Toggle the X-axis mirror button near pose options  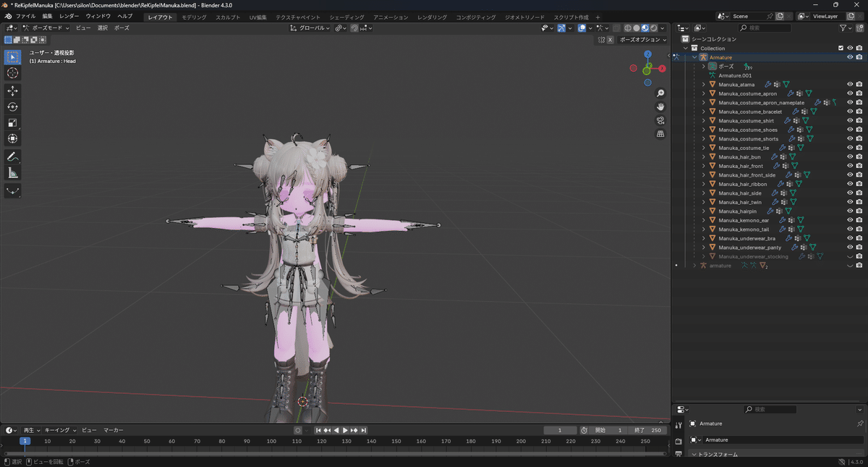point(608,40)
